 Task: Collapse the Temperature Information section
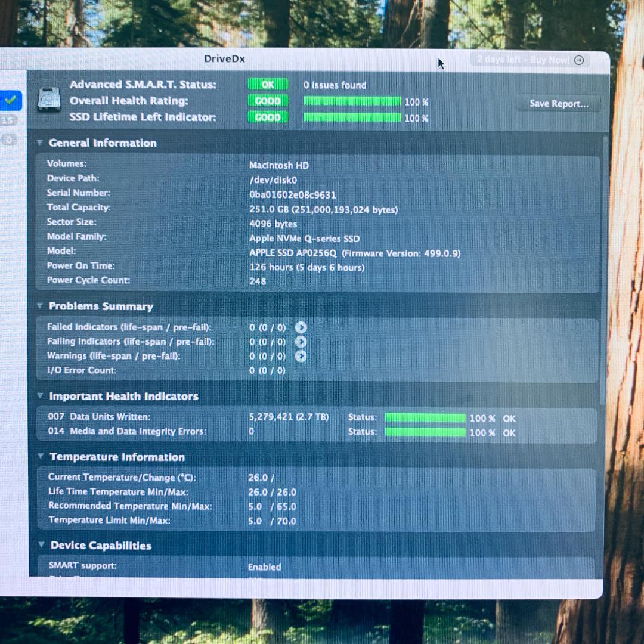click(x=40, y=457)
